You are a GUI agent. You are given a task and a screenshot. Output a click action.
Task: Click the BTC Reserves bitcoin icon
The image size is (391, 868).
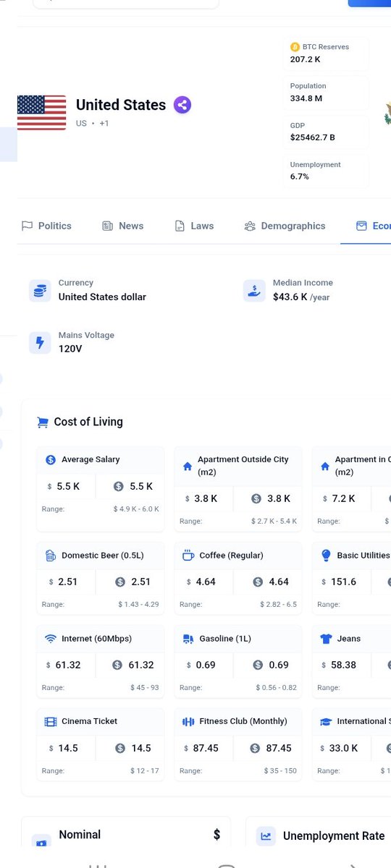click(295, 47)
